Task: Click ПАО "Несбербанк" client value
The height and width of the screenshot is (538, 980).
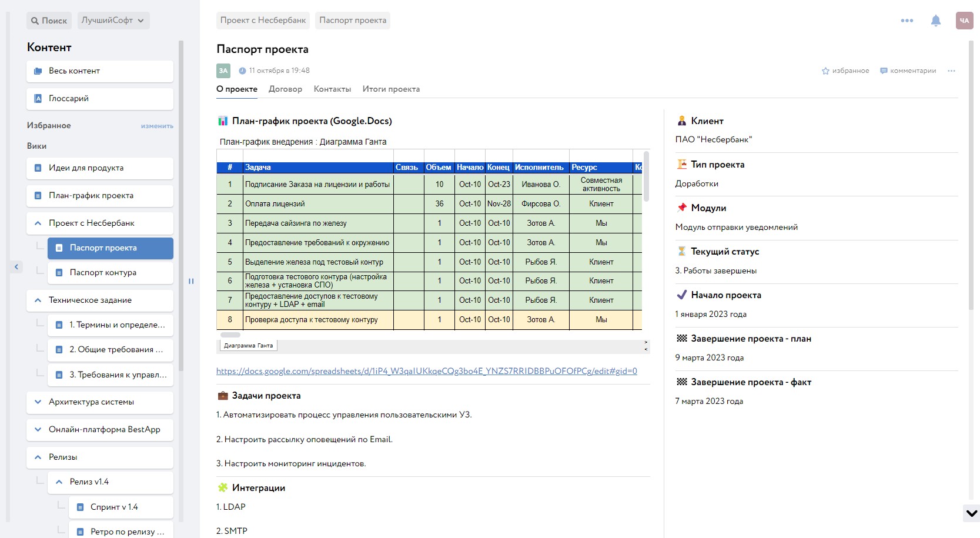Action: pos(714,140)
